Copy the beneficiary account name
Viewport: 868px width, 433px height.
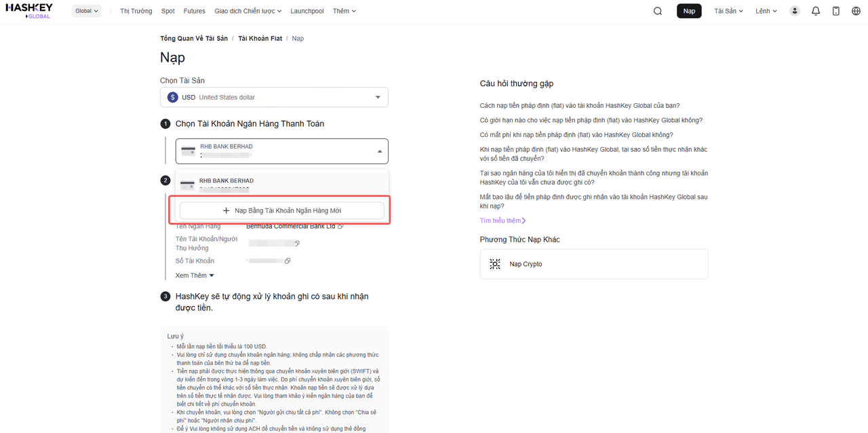click(297, 243)
